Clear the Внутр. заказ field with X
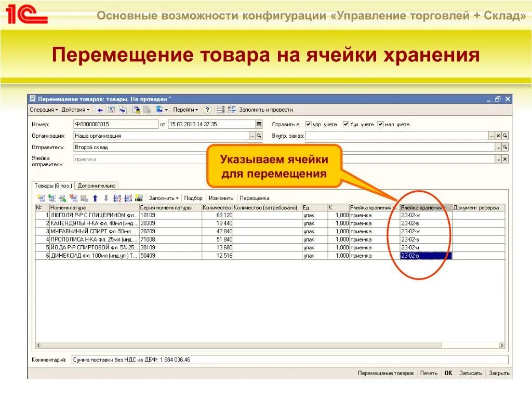 498,136
